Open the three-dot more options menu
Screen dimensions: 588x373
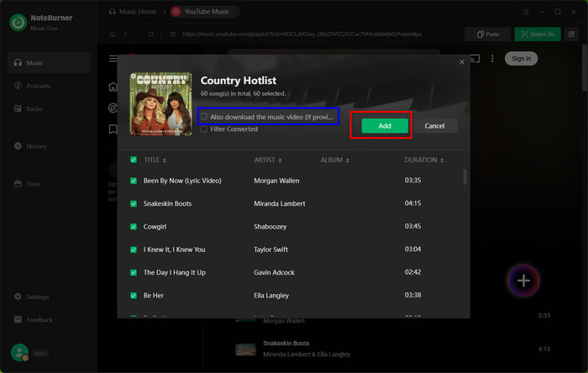[x=492, y=59]
